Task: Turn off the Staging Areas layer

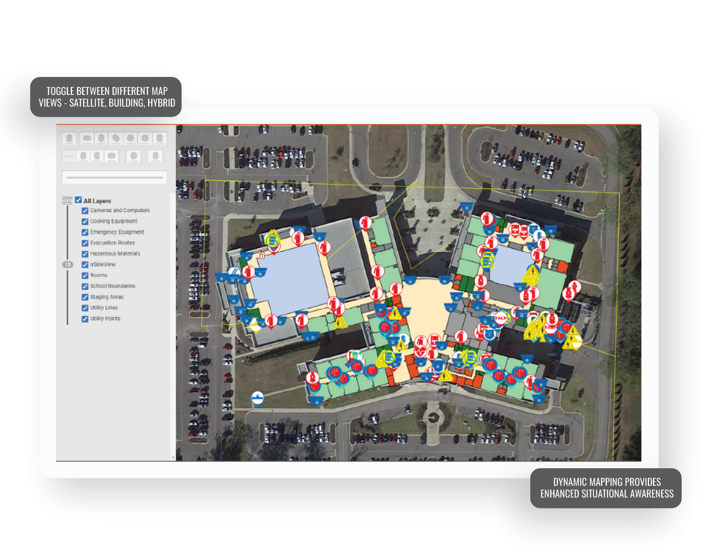Action: [84, 297]
